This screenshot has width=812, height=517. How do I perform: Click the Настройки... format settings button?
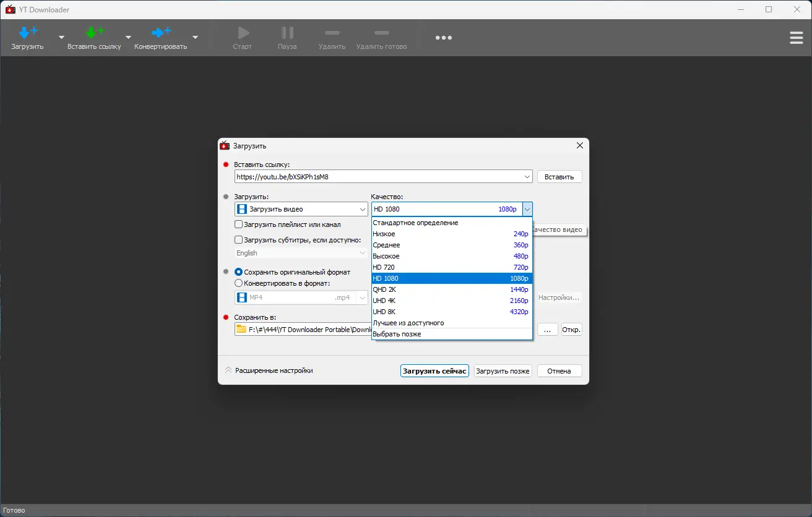559,297
